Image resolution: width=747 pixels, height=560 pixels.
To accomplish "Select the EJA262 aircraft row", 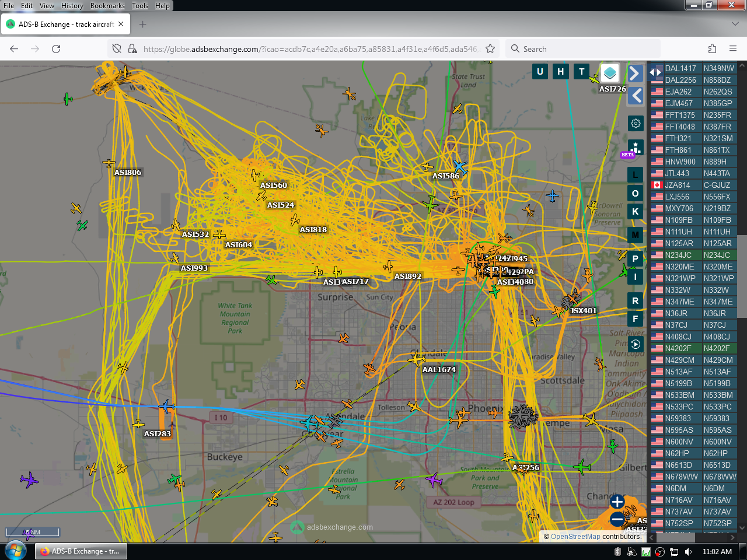I will pyautogui.click(x=693, y=92).
